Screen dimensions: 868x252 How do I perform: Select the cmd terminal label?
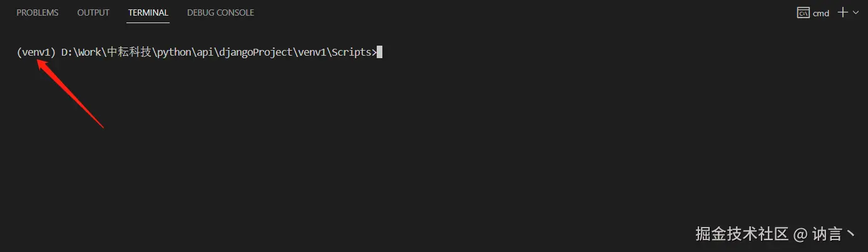coord(821,13)
